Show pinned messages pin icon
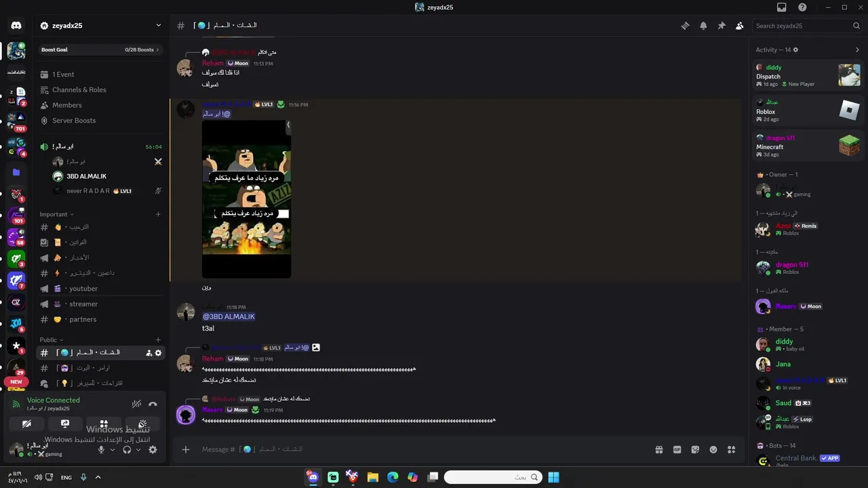 click(722, 26)
